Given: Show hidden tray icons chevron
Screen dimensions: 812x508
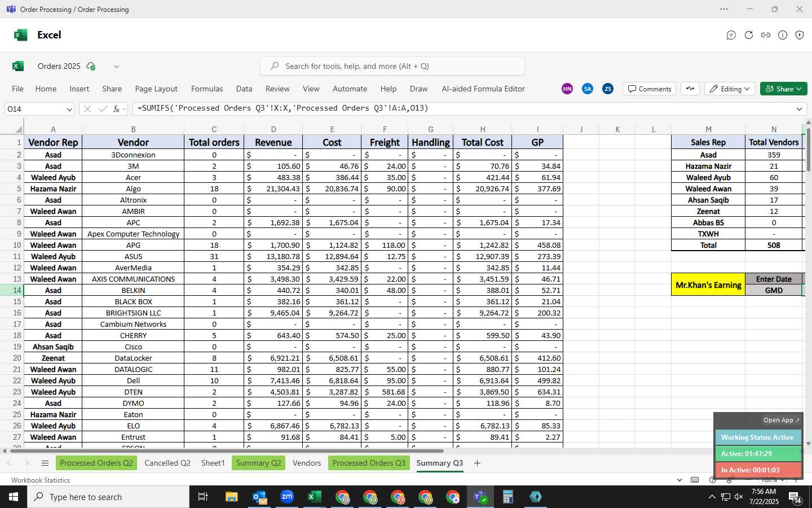Looking at the screenshot, I should (x=712, y=497).
